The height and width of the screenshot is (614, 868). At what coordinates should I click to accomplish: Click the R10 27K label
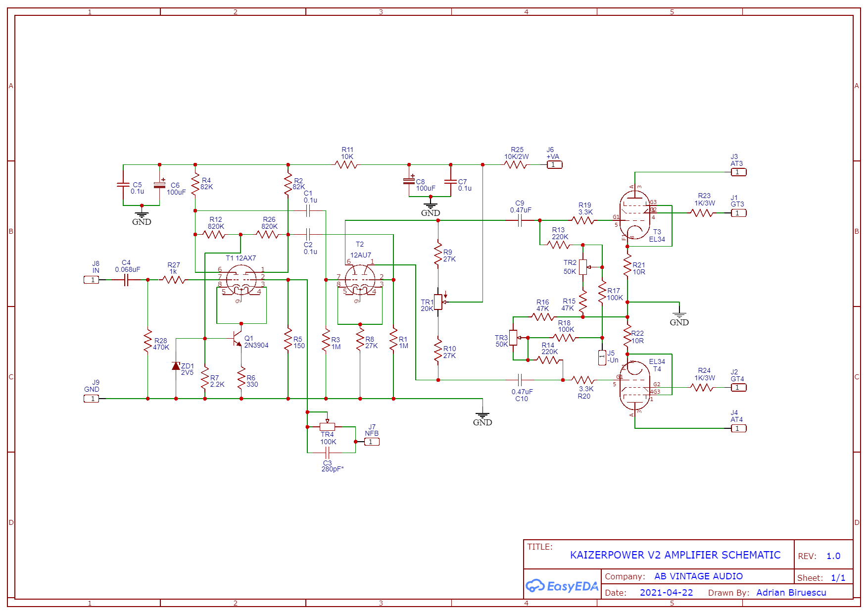(449, 352)
